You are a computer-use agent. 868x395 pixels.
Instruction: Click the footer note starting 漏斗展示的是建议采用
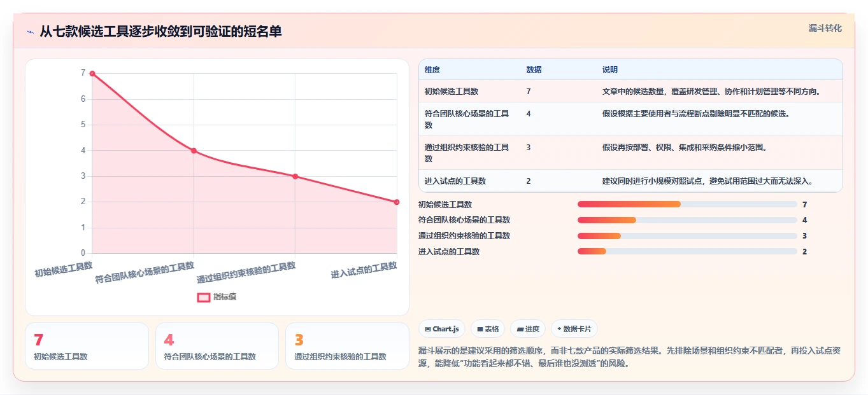630,357
